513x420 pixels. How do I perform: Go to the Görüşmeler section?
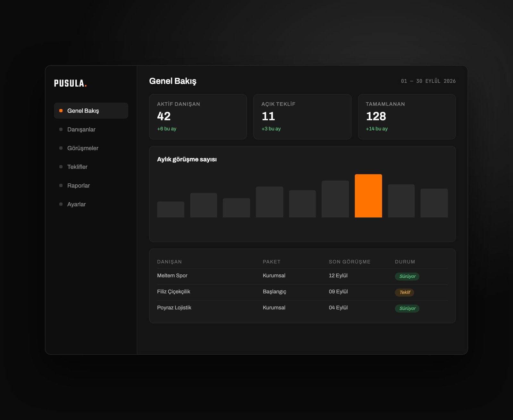tap(91, 148)
